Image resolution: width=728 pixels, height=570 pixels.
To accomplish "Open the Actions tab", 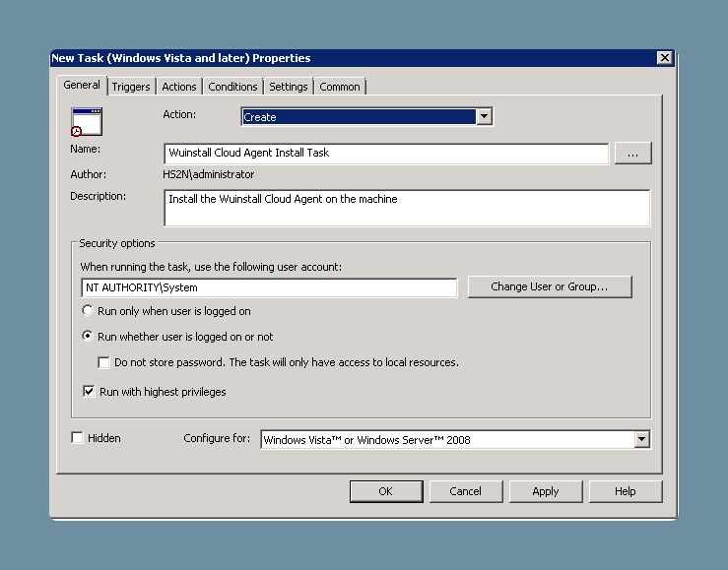I will coord(178,87).
